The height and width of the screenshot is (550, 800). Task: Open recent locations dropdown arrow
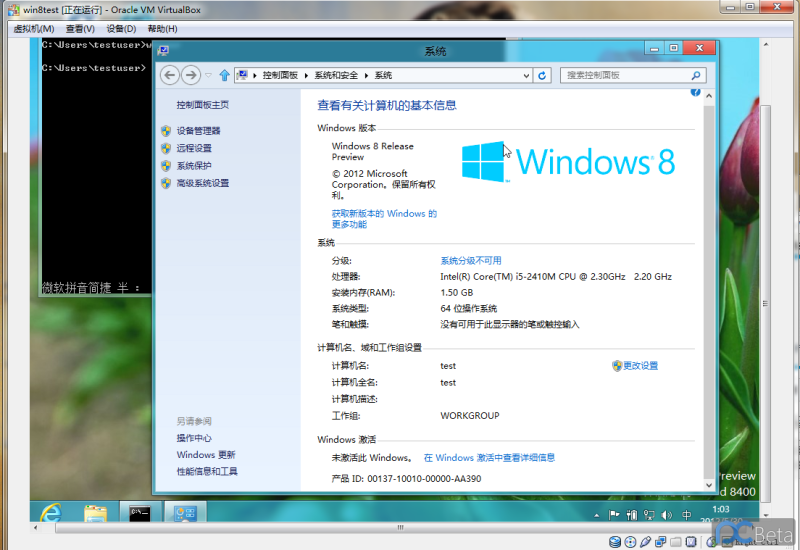pyautogui.click(x=208, y=76)
